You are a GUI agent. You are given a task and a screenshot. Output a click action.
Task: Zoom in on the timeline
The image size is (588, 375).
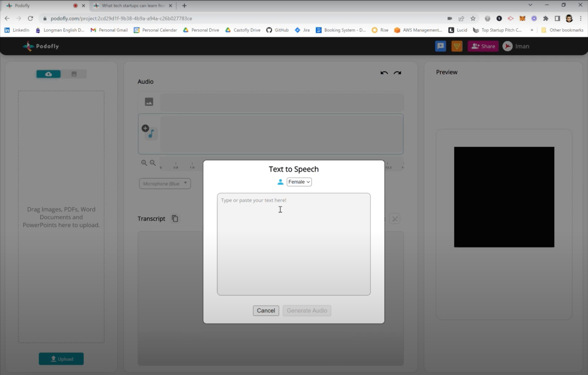pos(144,163)
